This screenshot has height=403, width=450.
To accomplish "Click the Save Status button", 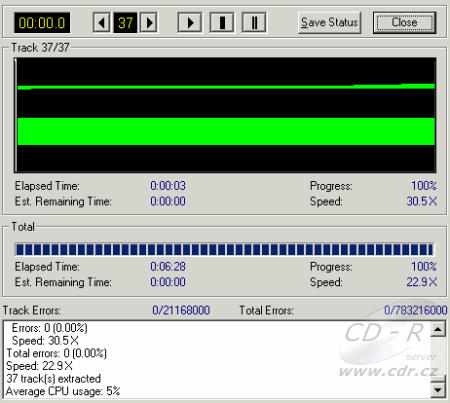I will tap(329, 23).
